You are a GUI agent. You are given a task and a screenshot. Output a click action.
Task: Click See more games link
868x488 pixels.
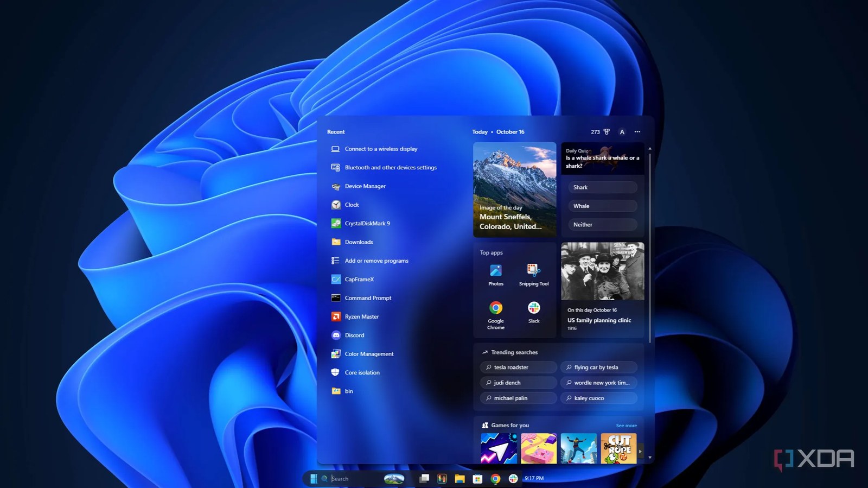point(627,426)
